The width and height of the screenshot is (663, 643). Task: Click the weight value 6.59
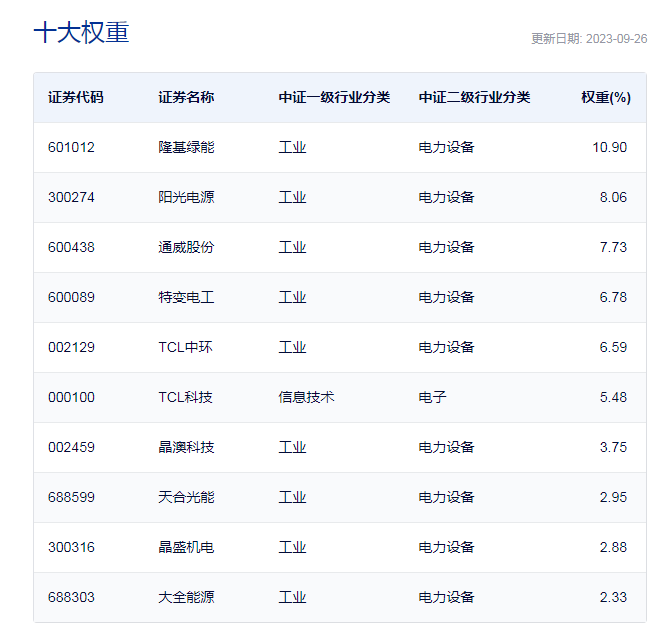613,347
